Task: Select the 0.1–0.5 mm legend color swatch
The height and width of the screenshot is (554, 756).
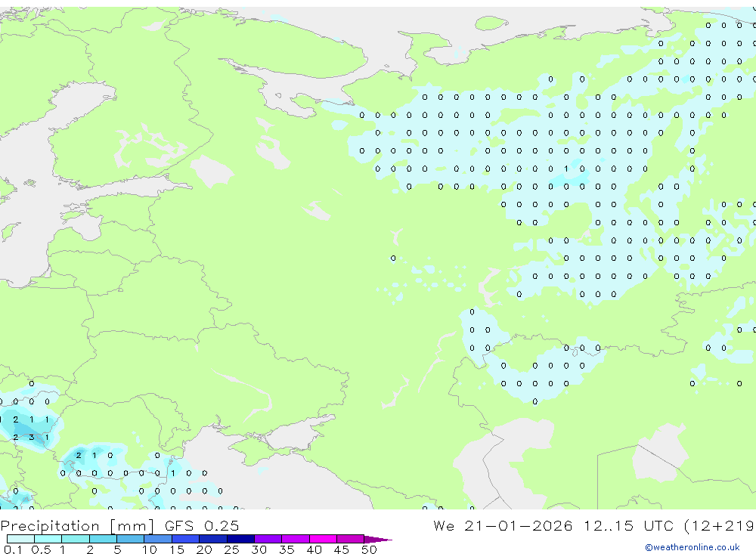Action: [x=20, y=539]
